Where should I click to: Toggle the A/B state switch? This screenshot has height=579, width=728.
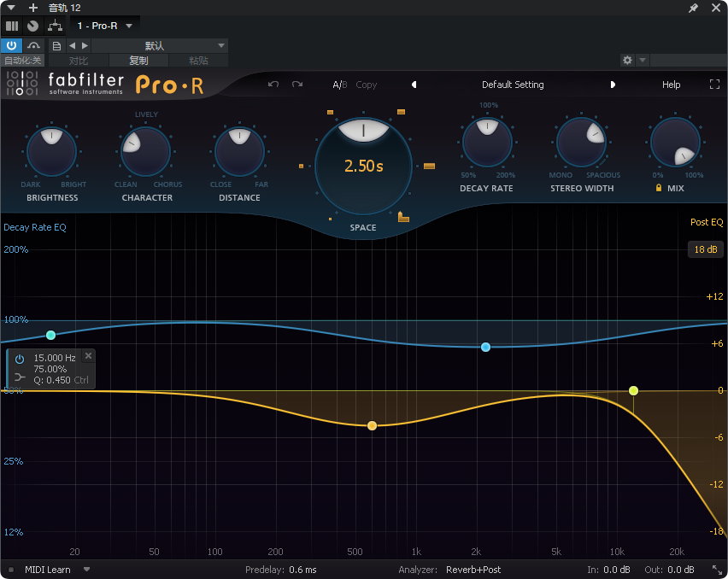click(340, 85)
